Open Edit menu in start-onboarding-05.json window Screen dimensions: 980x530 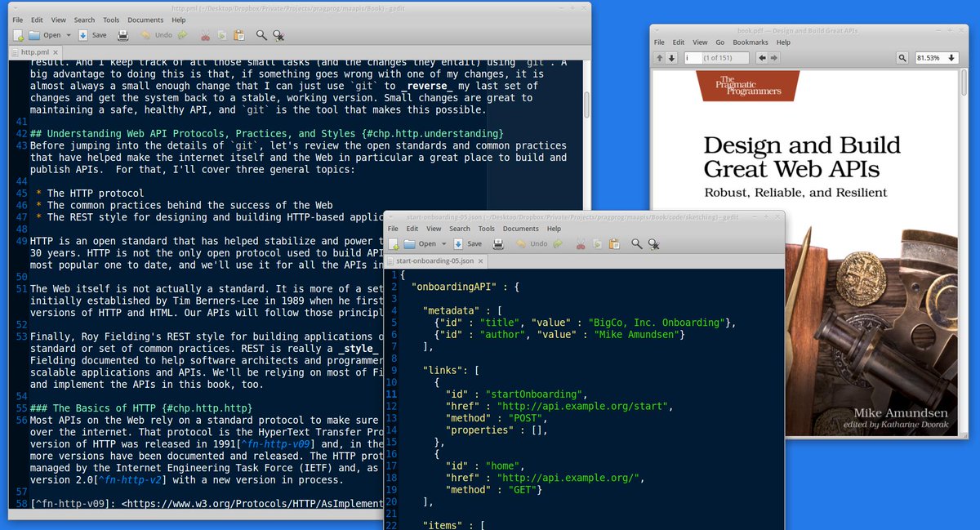[413, 229]
